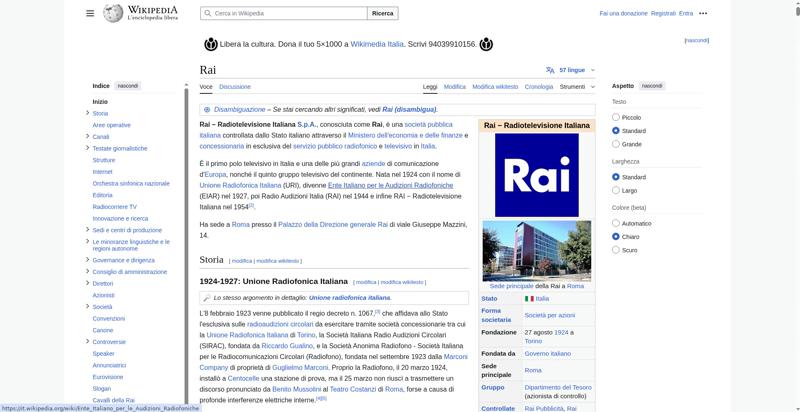Click the Ricerca search button
Viewport: 800px width, 412px height.
383,13
